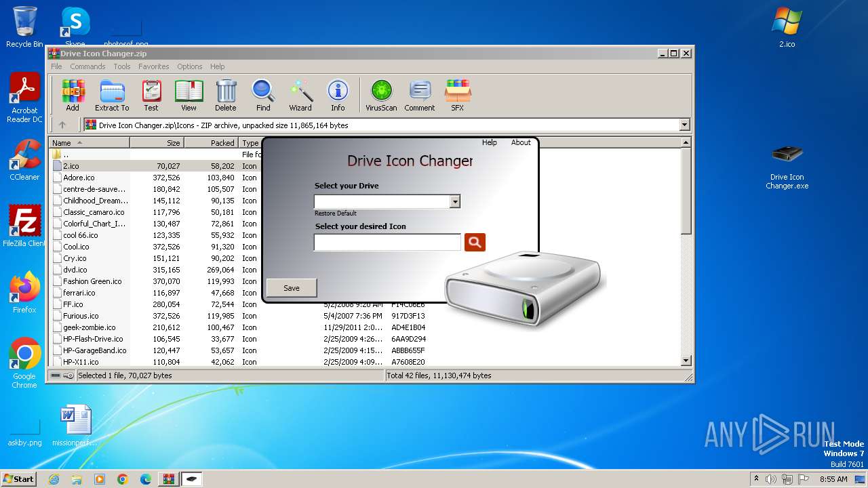Click the Test archive icon
Screen dimensions: 868x488
click(x=151, y=95)
